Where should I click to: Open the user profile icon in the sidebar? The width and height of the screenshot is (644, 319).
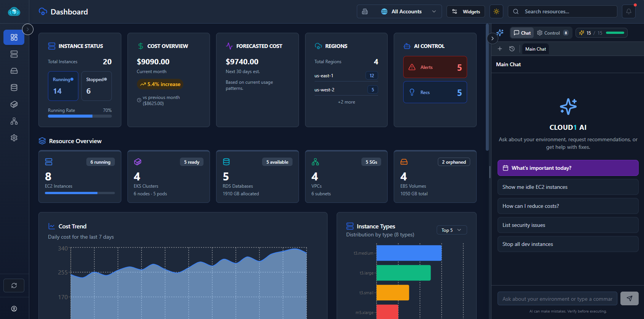pos(14,309)
